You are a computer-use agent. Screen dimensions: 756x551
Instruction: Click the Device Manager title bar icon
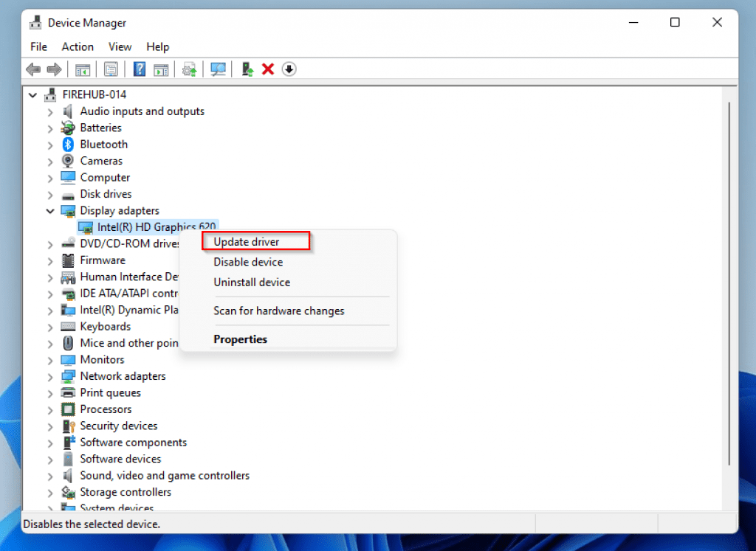pos(35,23)
